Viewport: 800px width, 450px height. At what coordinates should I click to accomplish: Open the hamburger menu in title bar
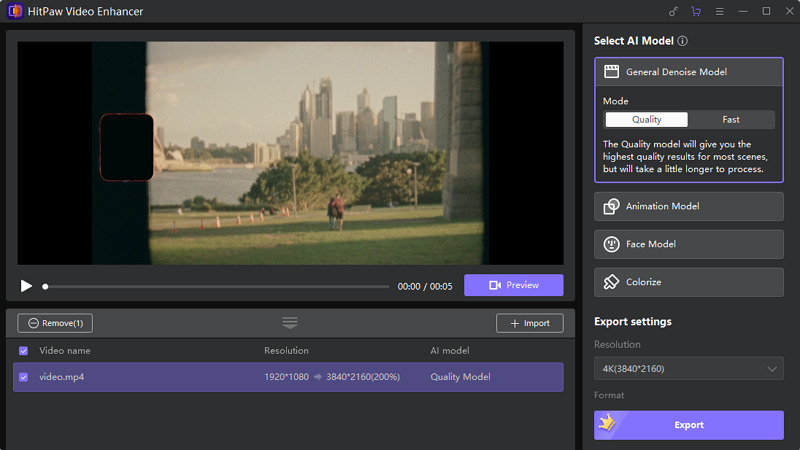tap(720, 11)
